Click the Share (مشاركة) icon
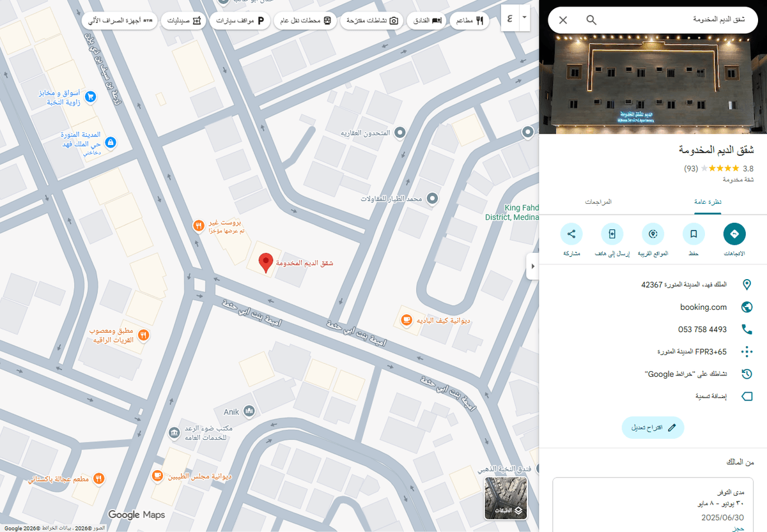Viewport: 767px width, 532px height. click(571, 234)
